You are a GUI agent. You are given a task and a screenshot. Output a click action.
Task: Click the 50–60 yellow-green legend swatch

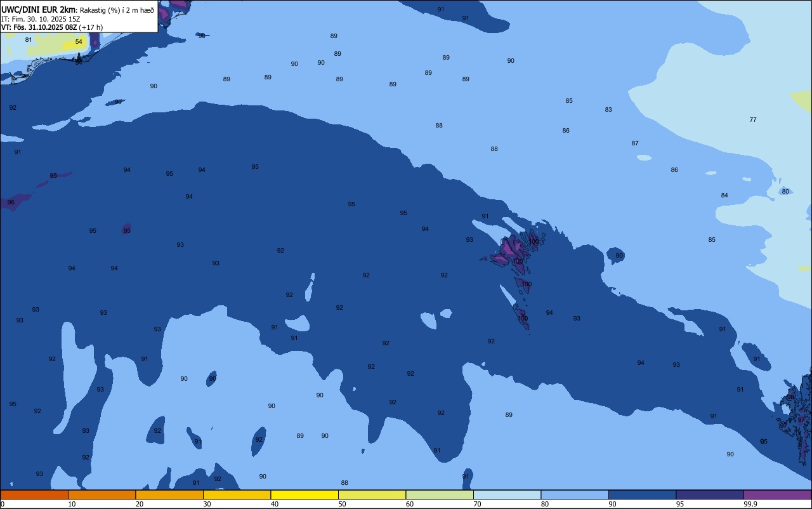(x=372, y=494)
